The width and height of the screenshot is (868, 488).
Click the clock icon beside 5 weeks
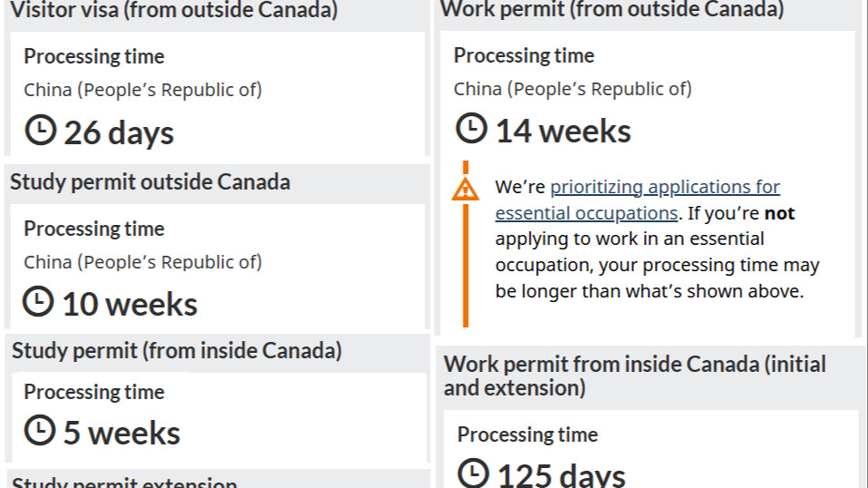40,430
